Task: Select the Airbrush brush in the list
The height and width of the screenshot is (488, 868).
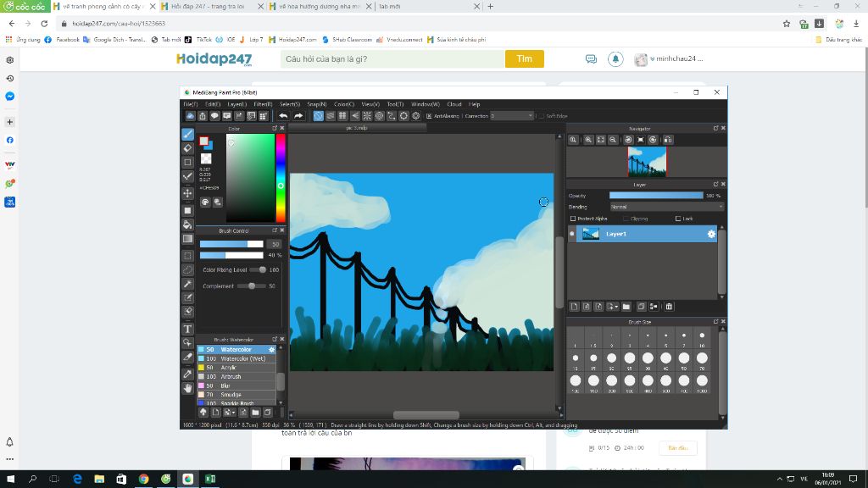Action: tap(236, 376)
